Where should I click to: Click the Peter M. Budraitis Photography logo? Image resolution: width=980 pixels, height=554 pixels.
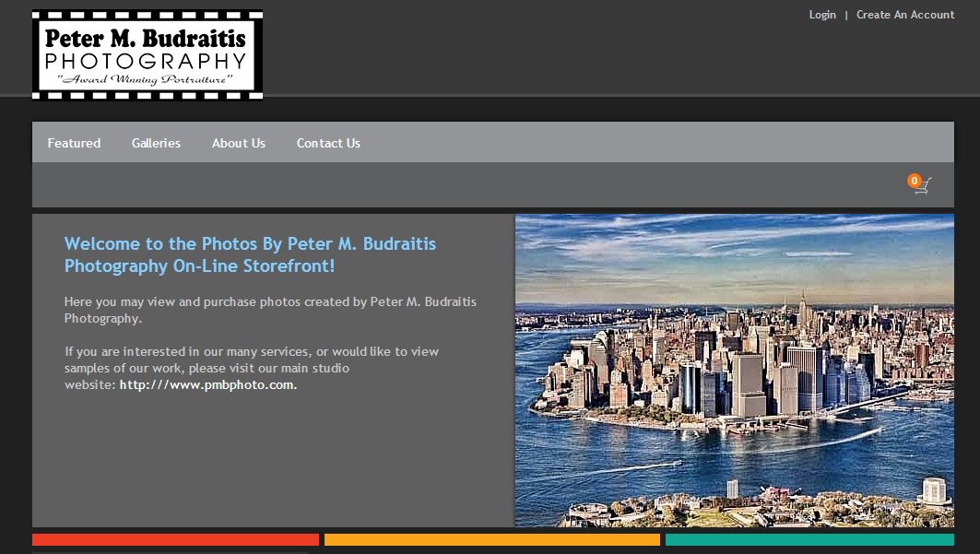(x=148, y=54)
